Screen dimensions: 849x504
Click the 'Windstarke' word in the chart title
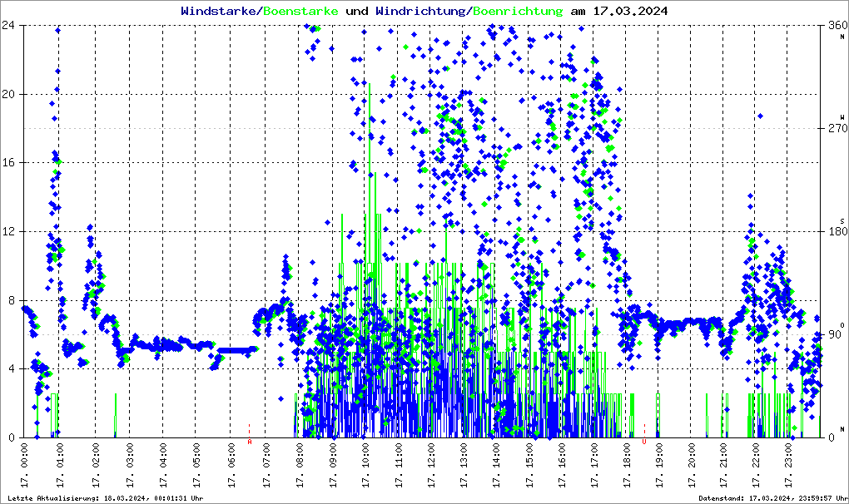[218, 11]
